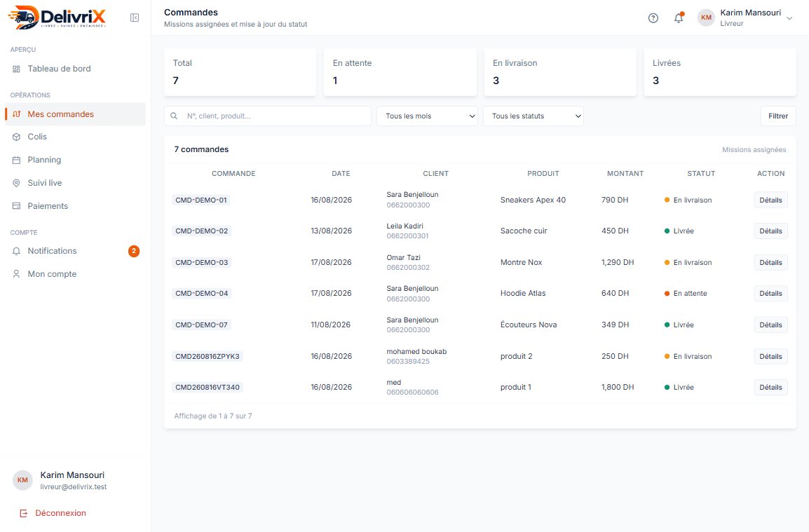The height and width of the screenshot is (532, 809).
Task: Click the KM avatar at the sidebar bottom
Action: click(x=22, y=480)
